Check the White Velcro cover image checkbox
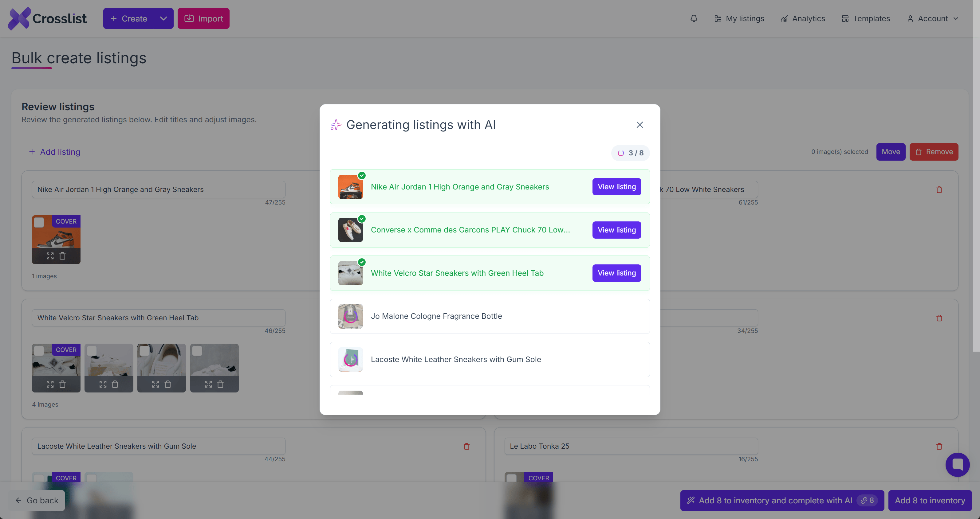Screen dimensions: 980x519 pos(39,351)
